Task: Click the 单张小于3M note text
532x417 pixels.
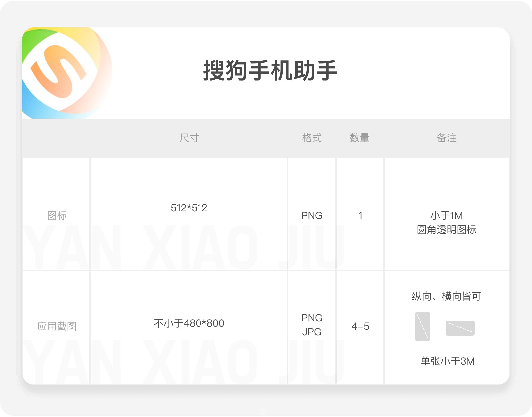Action: 448,361
